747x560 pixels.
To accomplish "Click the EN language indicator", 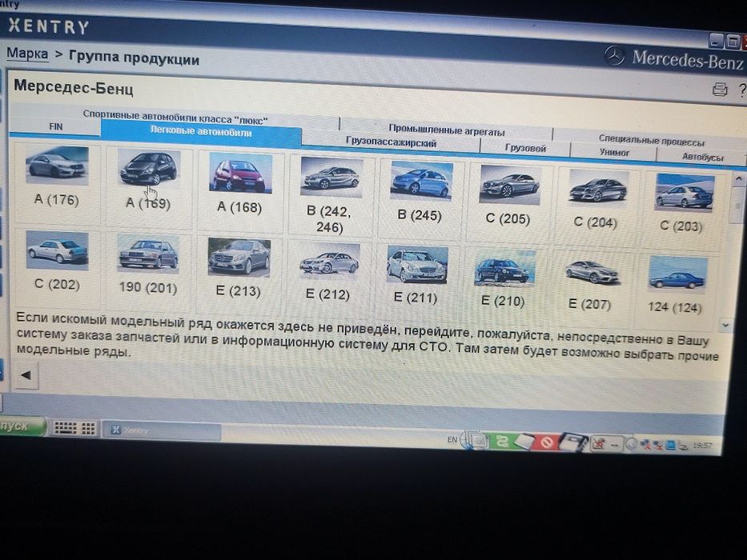I will coord(452,439).
